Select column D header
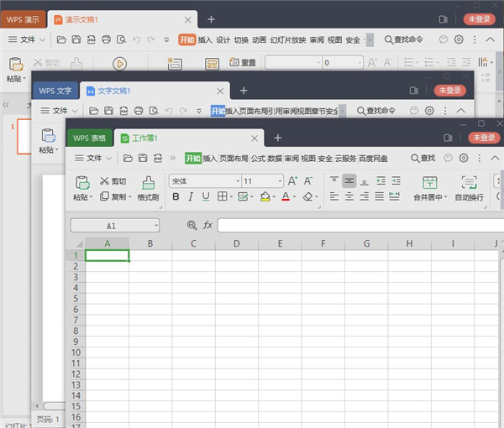 237,243
